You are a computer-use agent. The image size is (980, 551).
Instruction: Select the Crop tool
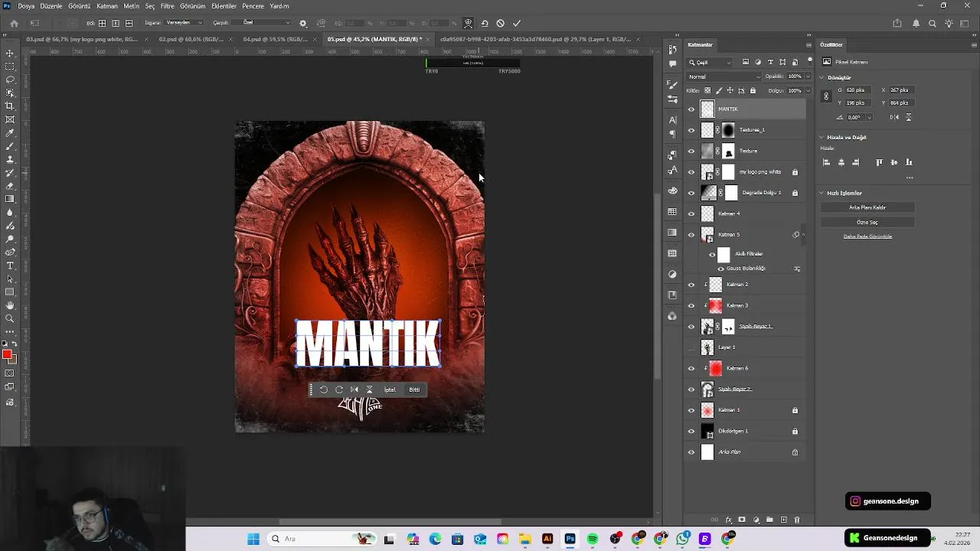[x=10, y=106]
